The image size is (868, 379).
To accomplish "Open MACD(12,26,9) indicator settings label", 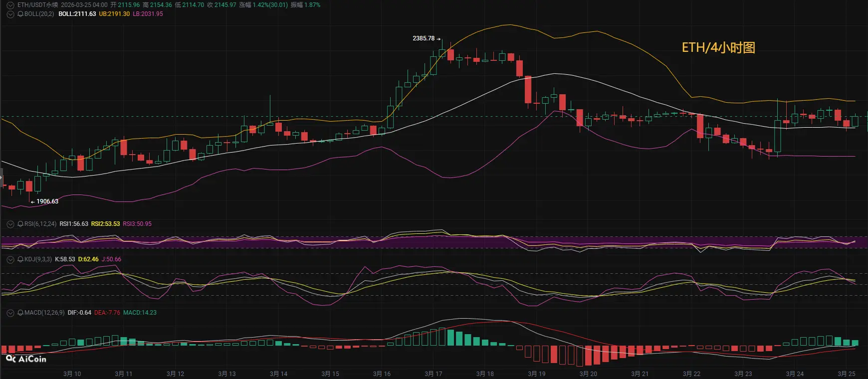I will 44,313.
